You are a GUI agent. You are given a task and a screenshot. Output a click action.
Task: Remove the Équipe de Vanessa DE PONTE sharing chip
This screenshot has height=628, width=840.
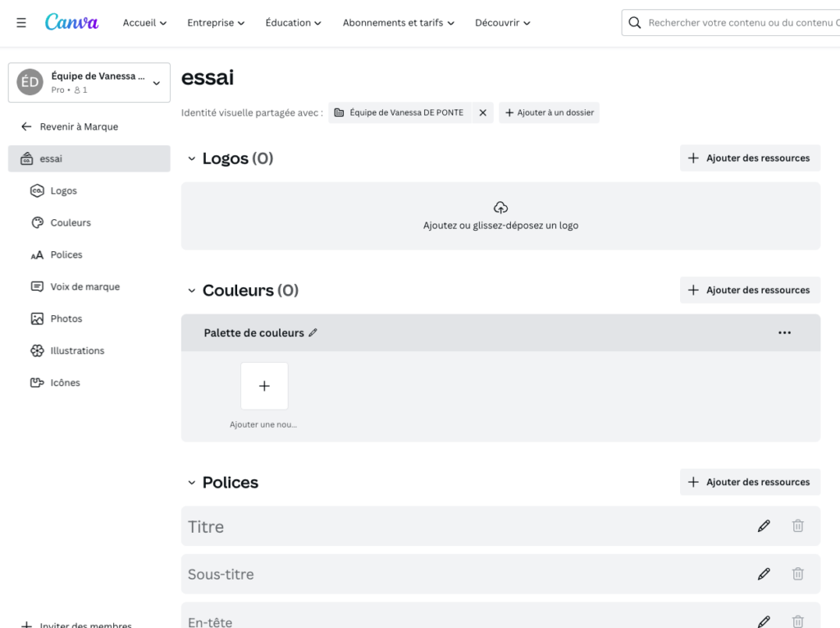click(482, 112)
